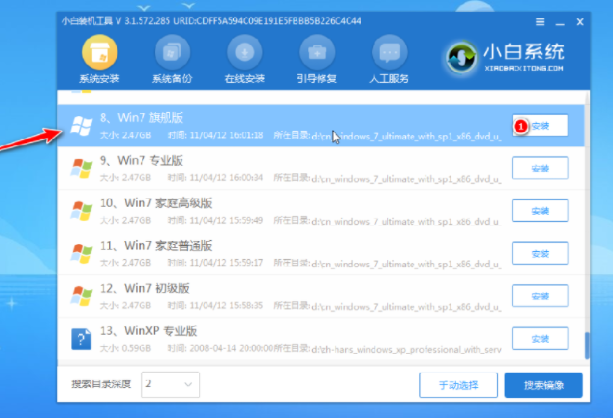Install Win7 旗舰版 with its 安装 button
Screen dimensions: 613x418
coord(540,126)
